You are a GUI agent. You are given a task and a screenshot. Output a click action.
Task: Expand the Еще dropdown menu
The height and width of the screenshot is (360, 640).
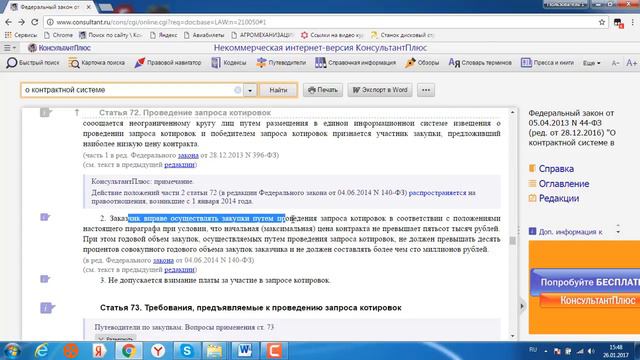591,63
